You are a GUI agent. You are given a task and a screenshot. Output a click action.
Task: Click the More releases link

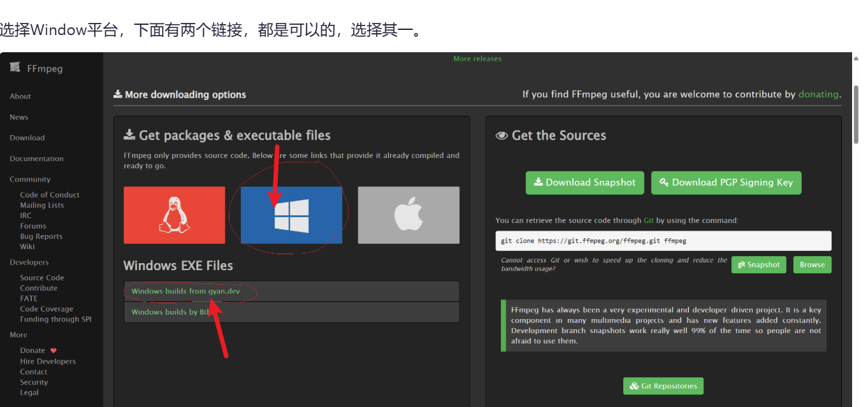point(477,59)
